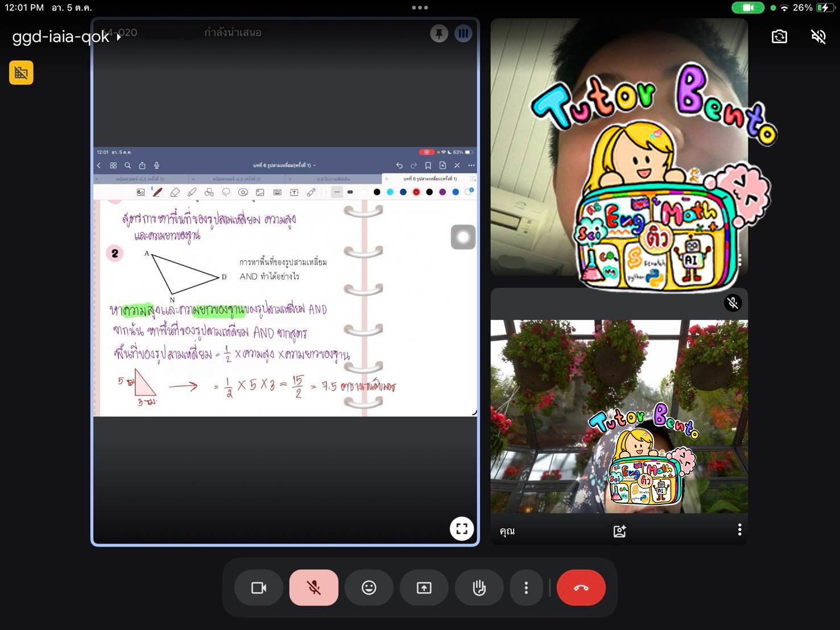Click the audio indicator on presentation tile
The height and width of the screenshot is (630, 840).
coord(464,34)
